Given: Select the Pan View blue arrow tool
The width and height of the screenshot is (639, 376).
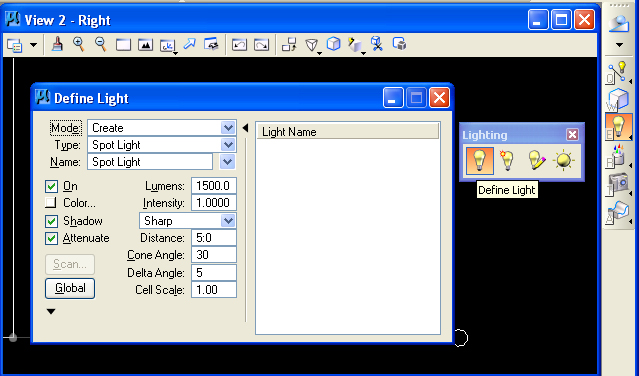Looking at the screenshot, I should point(189,44).
